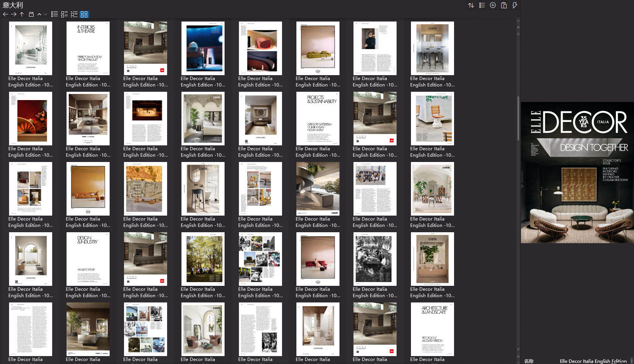Collapse the preview pane with the side chevron
Screen dimensions: 634x364
coord(522,186)
